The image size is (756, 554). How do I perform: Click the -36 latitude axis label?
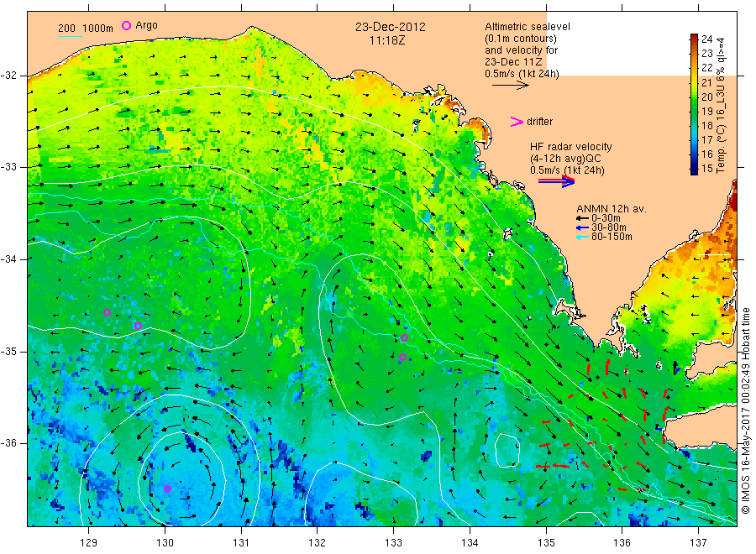(8, 442)
